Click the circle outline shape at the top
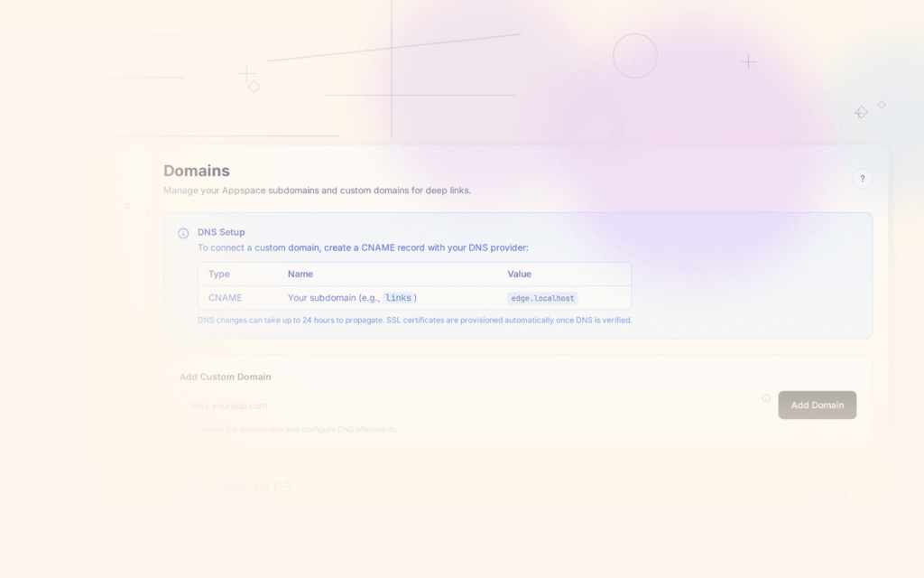Viewport: 924px width, 578px height. pos(635,56)
